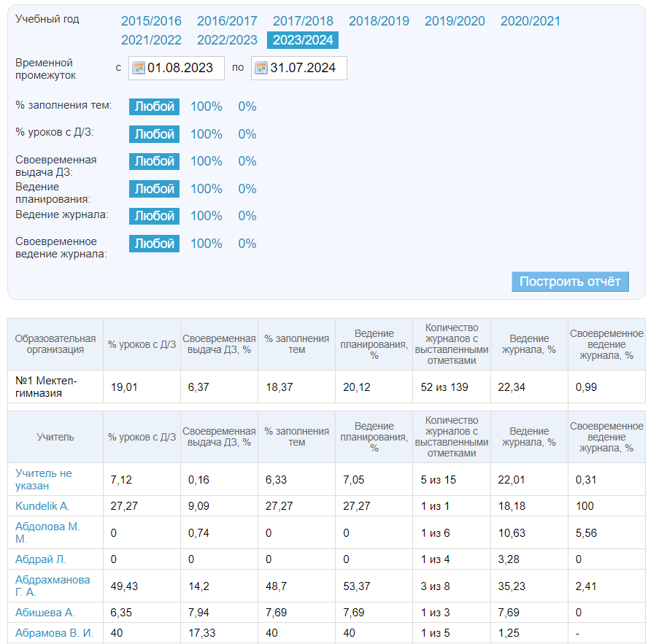The width and height of the screenshot is (656, 644).
Task: Select the 2015/2016 school year
Action: pyautogui.click(x=151, y=21)
